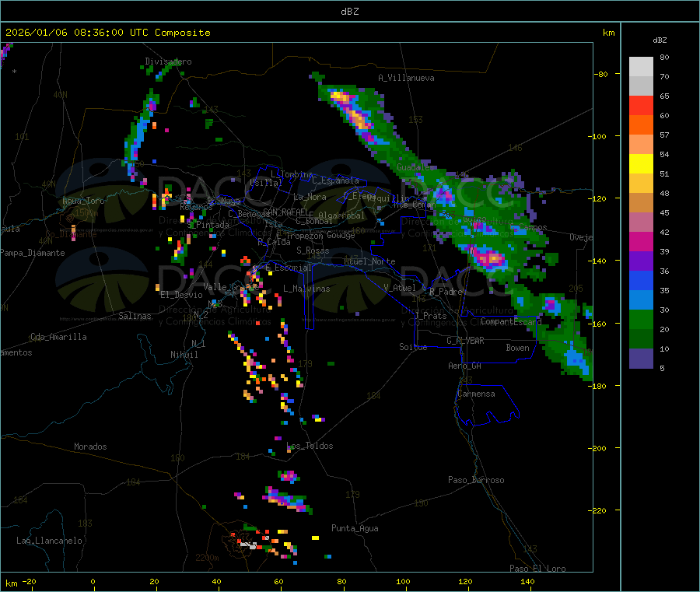The image size is (700, 592).
Task: Choose the purple 39 dBZ legend swatch
Action: [641, 261]
